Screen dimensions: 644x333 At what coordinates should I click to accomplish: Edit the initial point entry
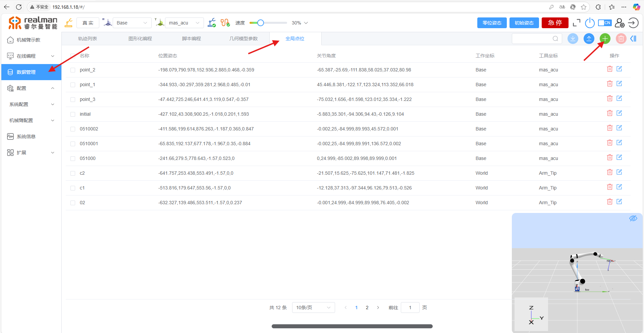(x=619, y=113)
